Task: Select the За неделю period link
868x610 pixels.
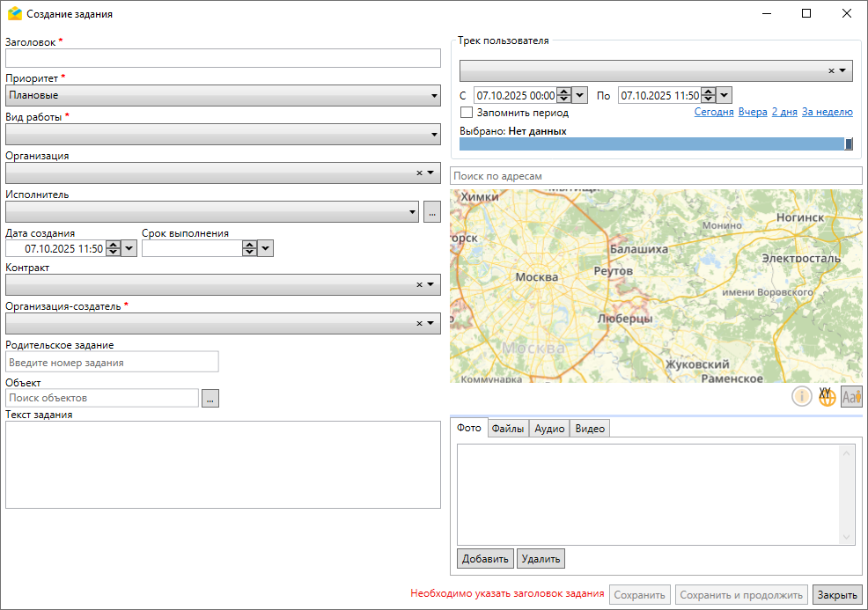Action: pos(827,113)
